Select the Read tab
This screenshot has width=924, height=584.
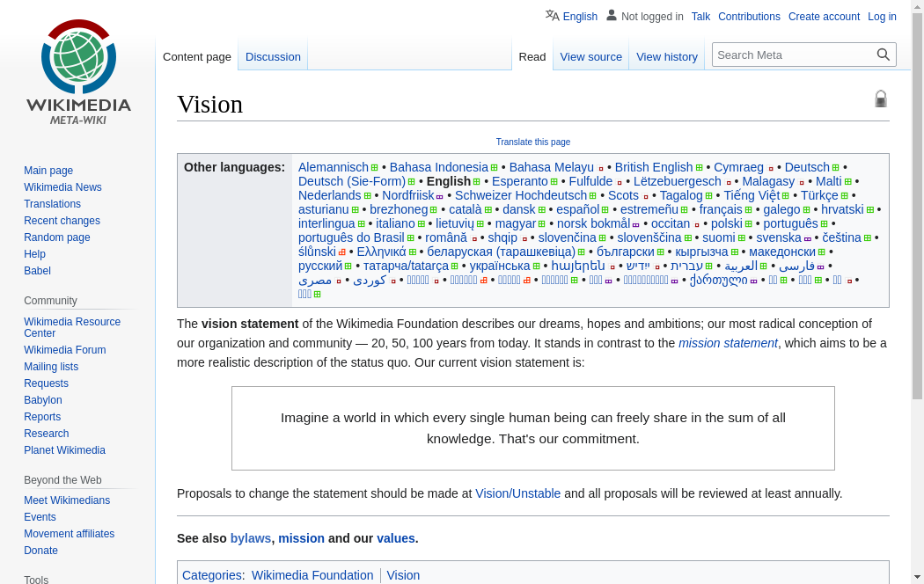click(532, 56)
